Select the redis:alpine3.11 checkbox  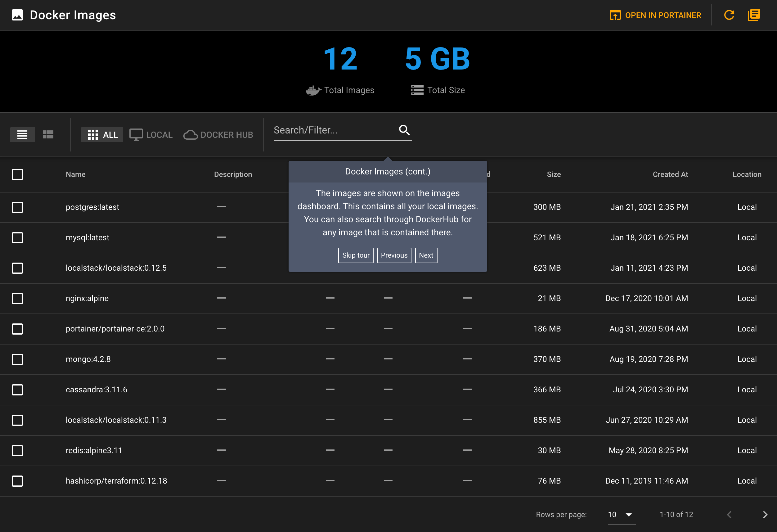click(17, 451)
